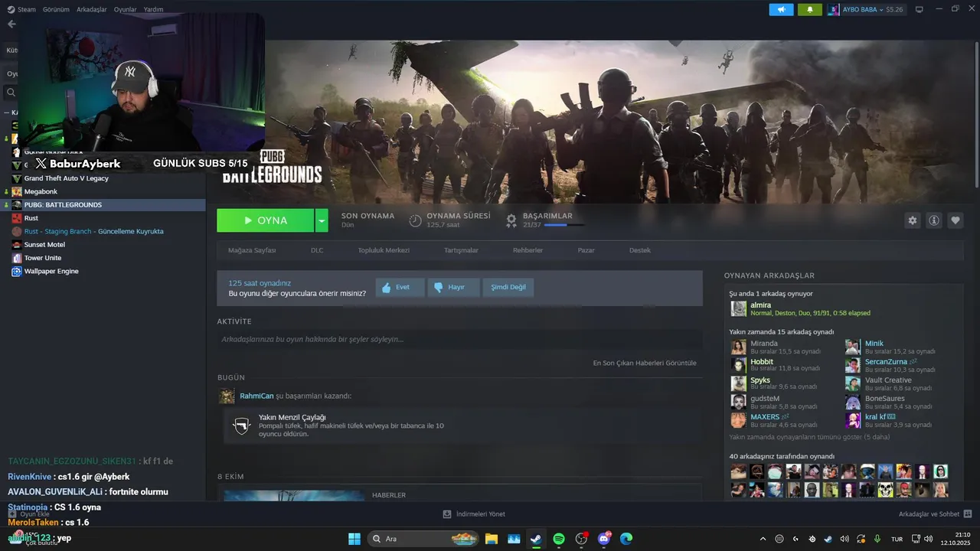Image resolution: width=980 pixels, height=551 pixels.
Task: Open the dropdown arrow beside OYNA
Action: tap(322, 220)
